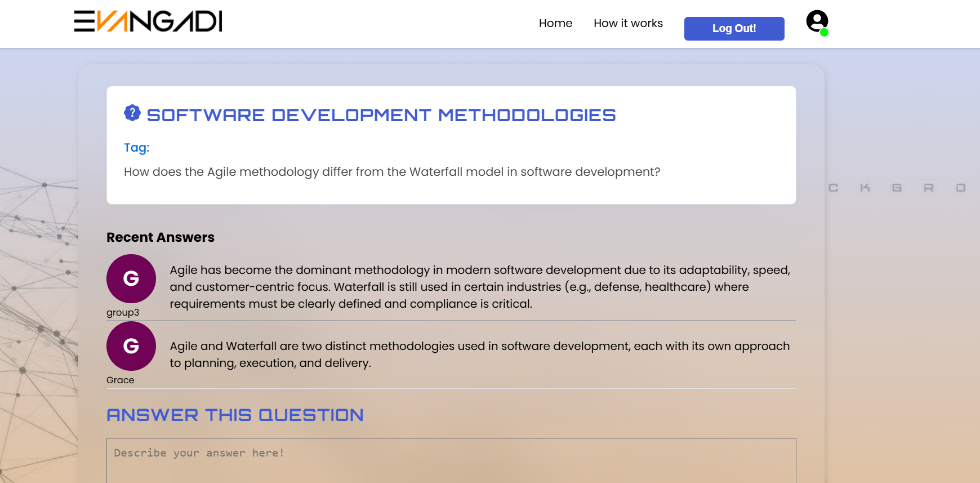The height and width of the screenshot is (483, 980).
Task: Open Grace's purple avatar circle
Action: pyautogui.click(x=131, y=346)
